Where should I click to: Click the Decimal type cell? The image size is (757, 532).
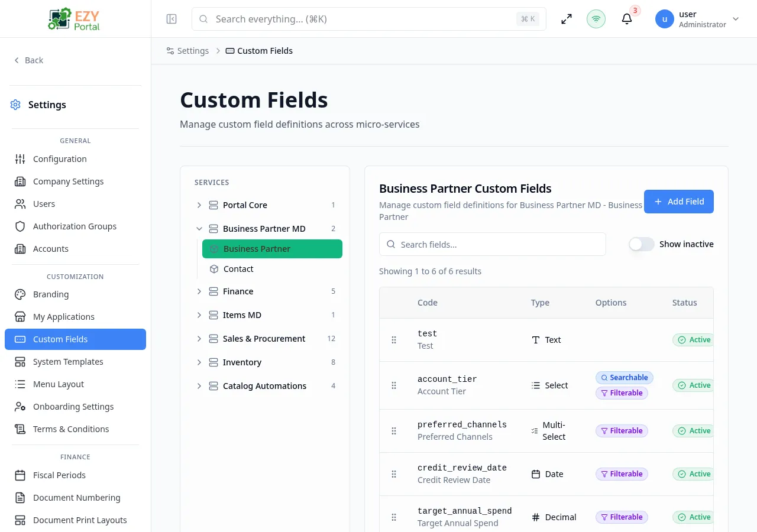point(554,517)
